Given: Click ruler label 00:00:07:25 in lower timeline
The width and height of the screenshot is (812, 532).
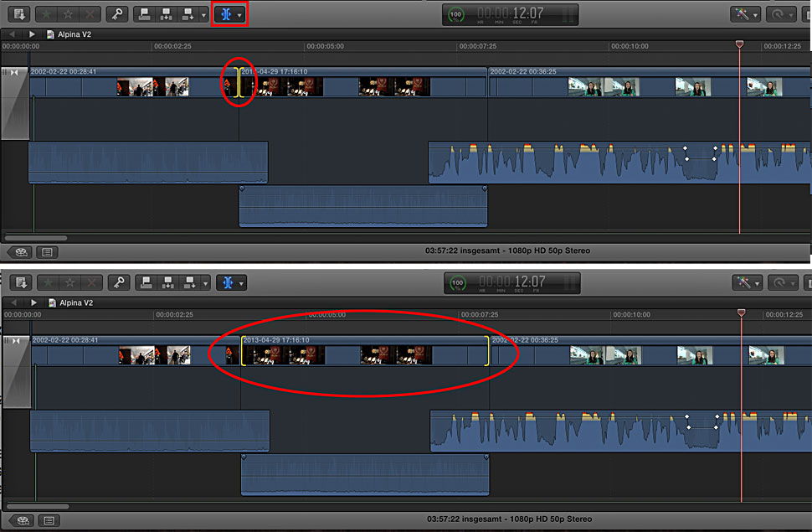Looking at the screenshot, I should [480, 315].
